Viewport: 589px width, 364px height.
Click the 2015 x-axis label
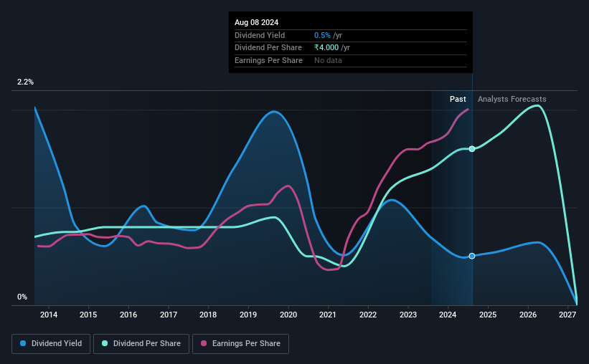[88, 315]
